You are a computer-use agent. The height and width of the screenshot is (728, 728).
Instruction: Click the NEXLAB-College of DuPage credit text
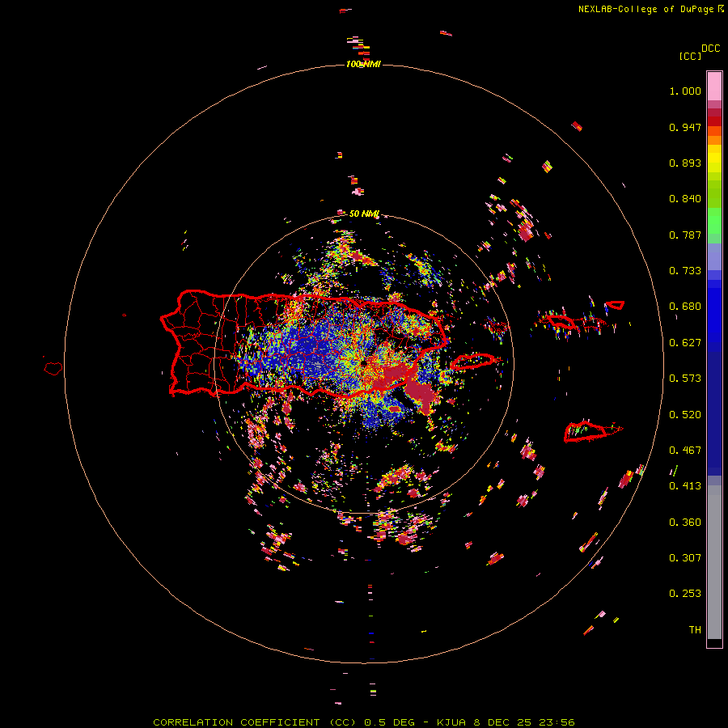tap(645, 9)
